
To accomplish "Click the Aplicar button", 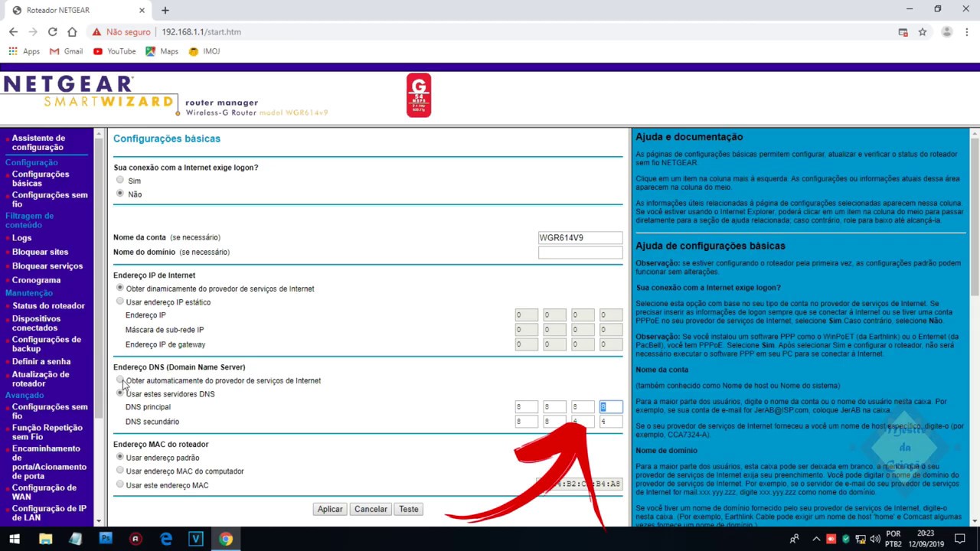I will [330, 509].
